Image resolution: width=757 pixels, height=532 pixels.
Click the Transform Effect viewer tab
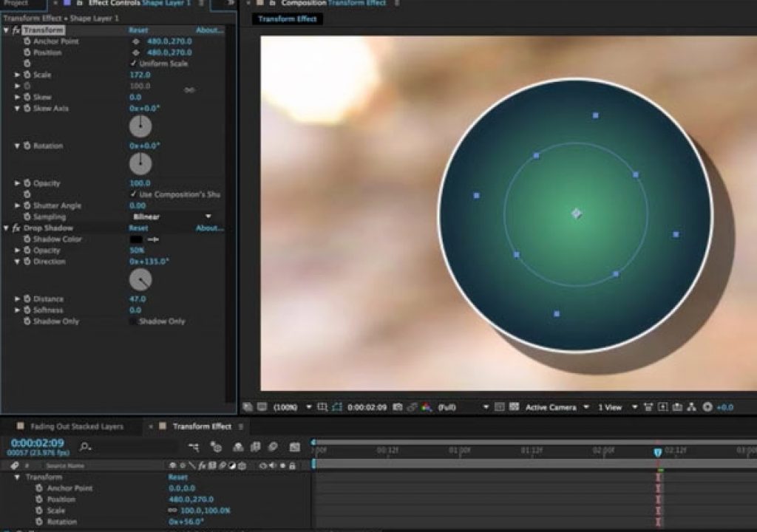click(x=288, y=18)
